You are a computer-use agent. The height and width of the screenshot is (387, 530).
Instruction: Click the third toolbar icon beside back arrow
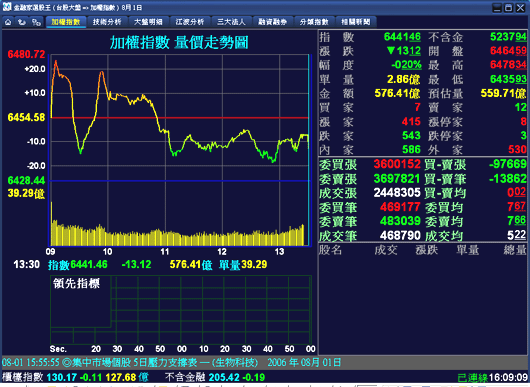36,22
